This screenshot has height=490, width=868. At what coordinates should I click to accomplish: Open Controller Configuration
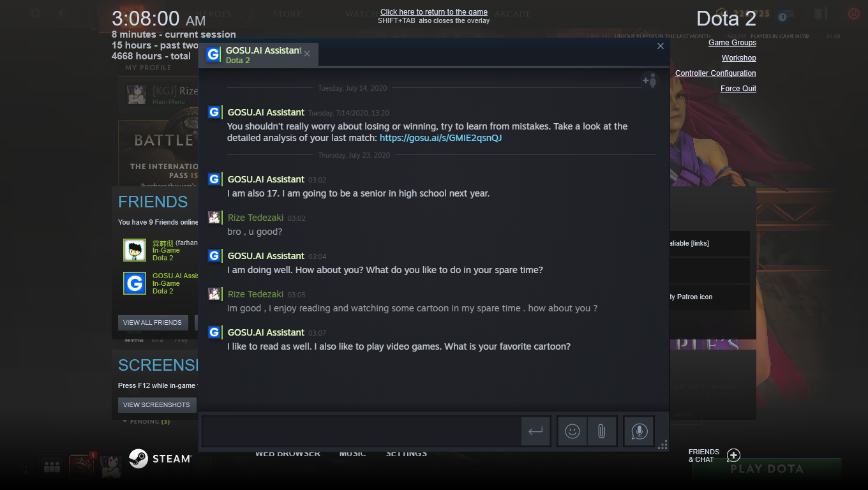tap(715, 73)
